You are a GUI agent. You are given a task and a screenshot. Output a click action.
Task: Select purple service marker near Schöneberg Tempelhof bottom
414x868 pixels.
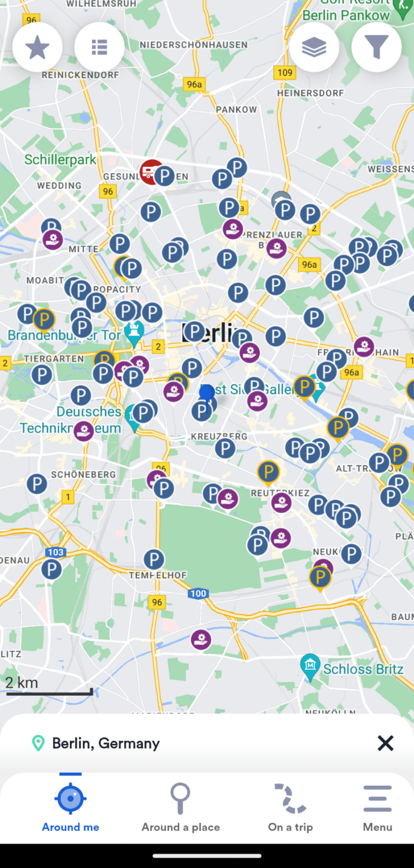(x=201, y=640)
